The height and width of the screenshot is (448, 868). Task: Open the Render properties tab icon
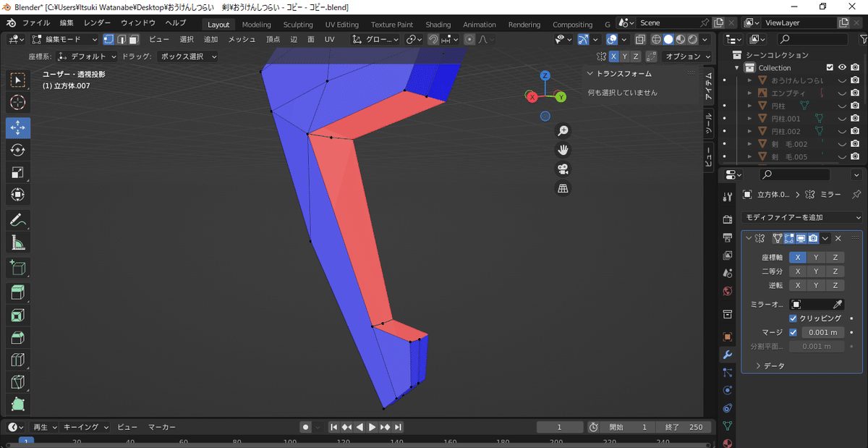click(x=728, y=219)
